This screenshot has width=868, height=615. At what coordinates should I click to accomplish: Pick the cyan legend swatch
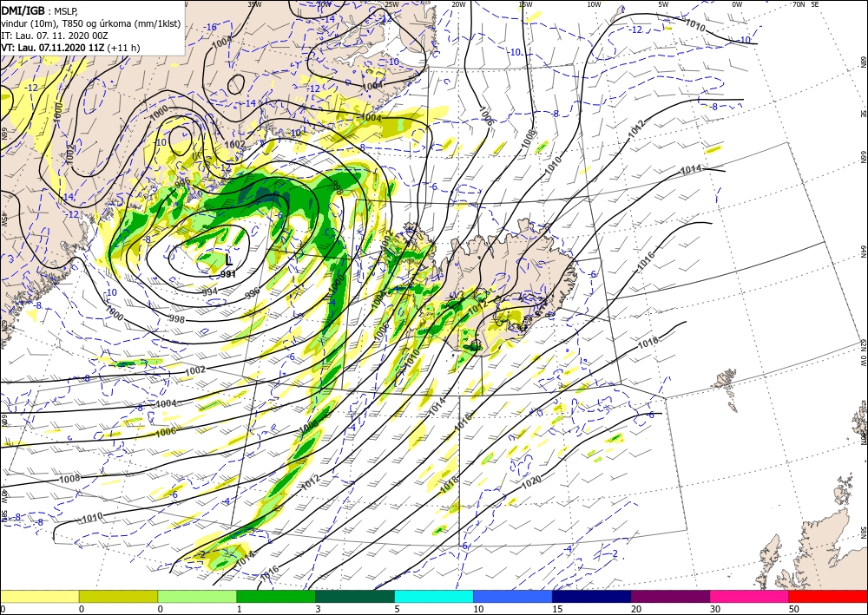coord(434,596)
